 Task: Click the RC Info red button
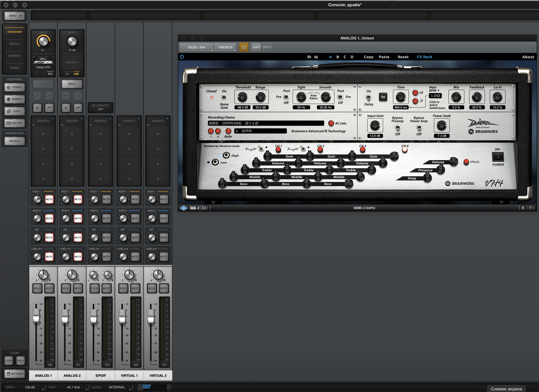(x=331, y=123)
